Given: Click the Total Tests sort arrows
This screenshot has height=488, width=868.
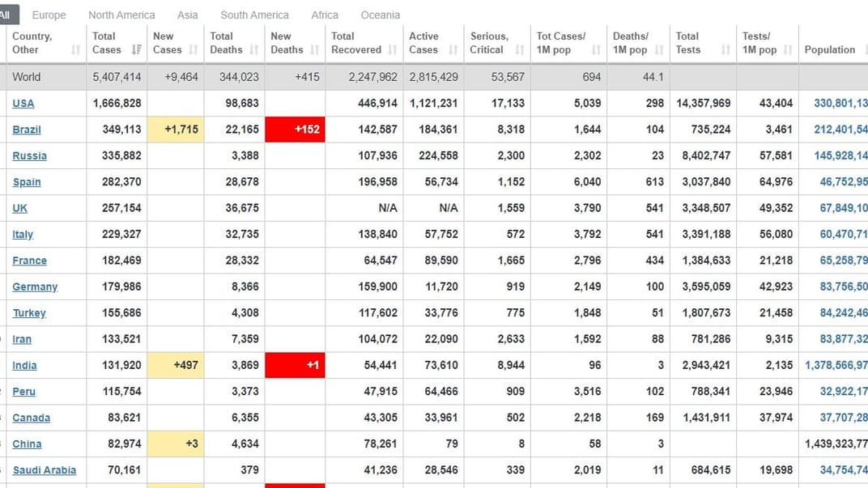Looking at the screenshot, I should click(725, 50).
